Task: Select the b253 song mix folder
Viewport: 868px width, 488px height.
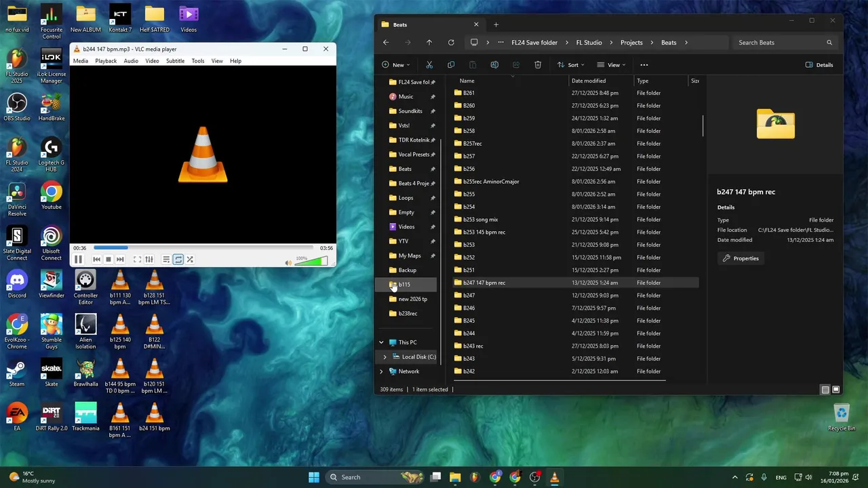Action: pos(480,220)
